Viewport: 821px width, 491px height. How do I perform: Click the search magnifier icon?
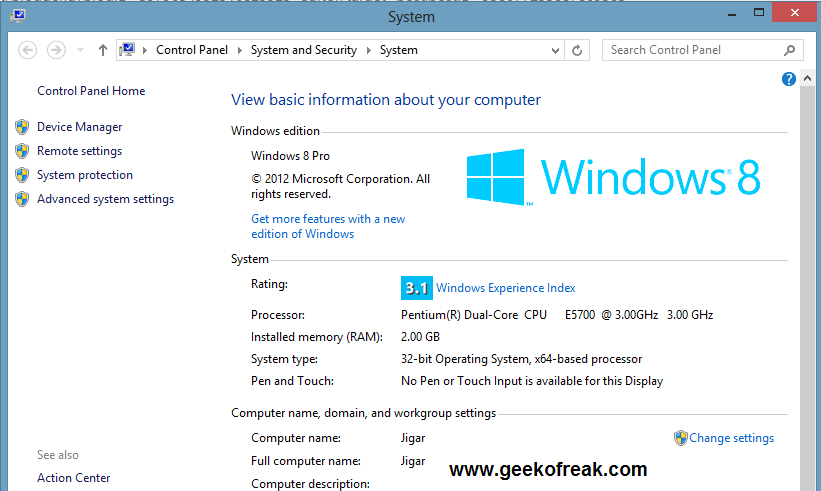(790, 50)
